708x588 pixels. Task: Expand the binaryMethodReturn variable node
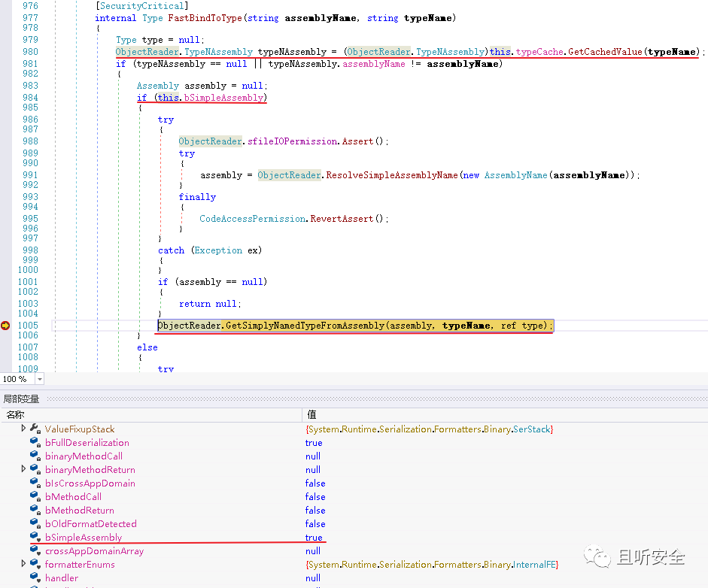click(x=23, y=468)
